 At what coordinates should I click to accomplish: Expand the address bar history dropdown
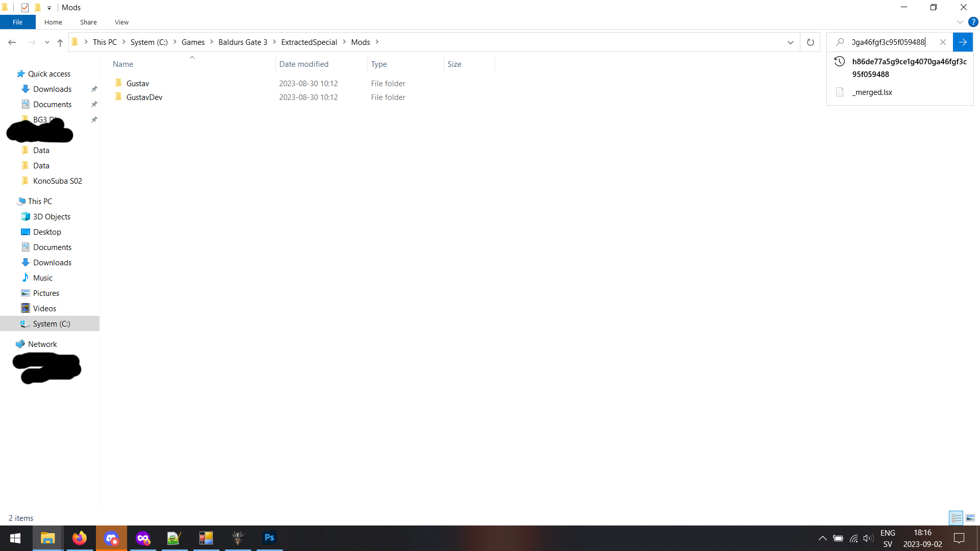click(791, 42)
